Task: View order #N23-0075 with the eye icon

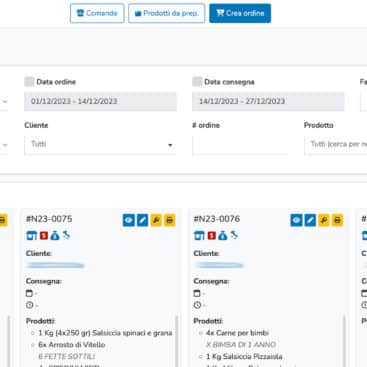Action: point(129,220)
